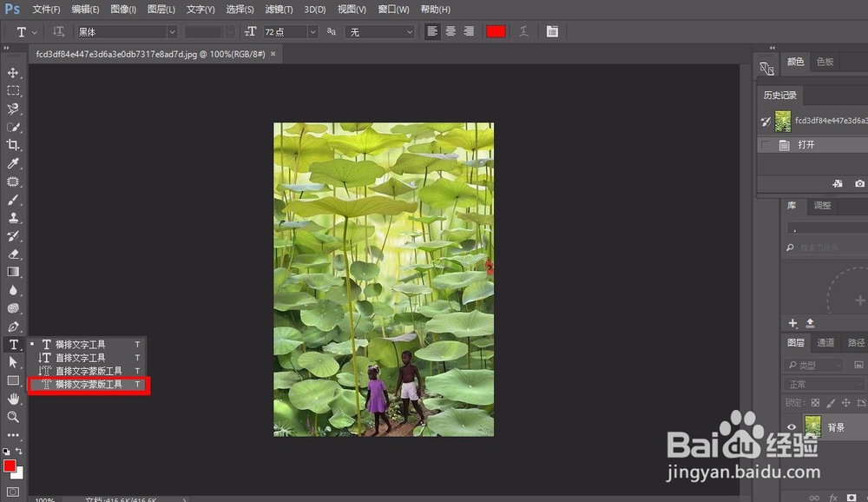This screenshot has width=868, height=502.
Task: Select the Clone Stamp tool
Action: [13, 218]
